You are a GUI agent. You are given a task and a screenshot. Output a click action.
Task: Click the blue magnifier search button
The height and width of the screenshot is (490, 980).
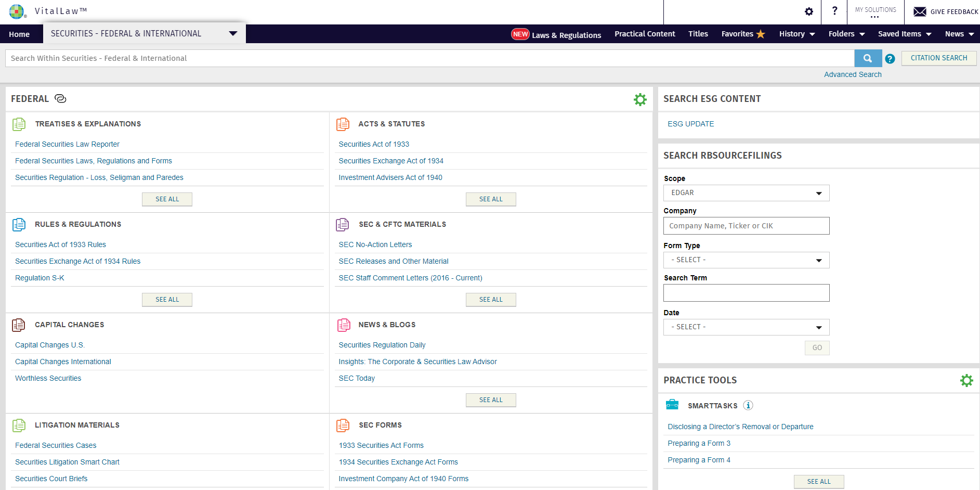tap(868, 58)
